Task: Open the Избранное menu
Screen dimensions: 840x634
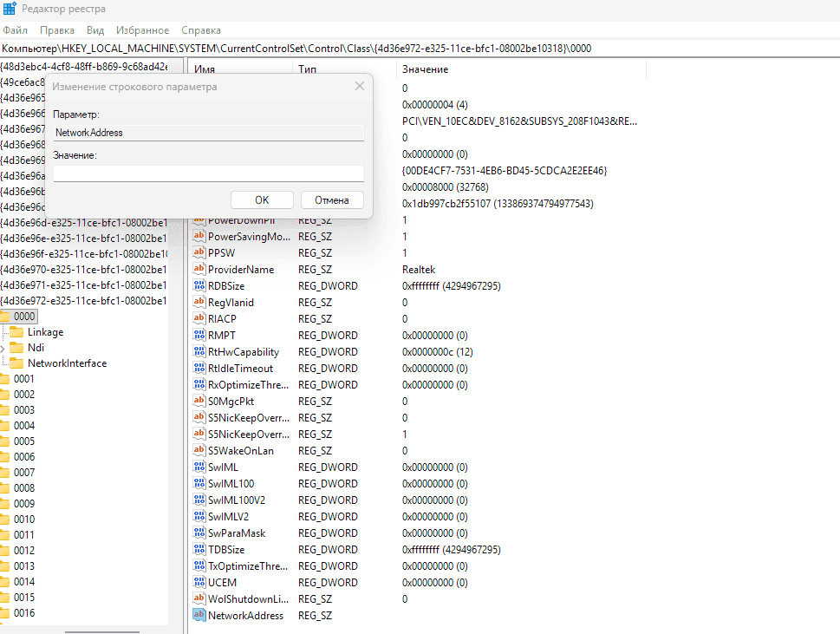Action: (x=142, y=29)
